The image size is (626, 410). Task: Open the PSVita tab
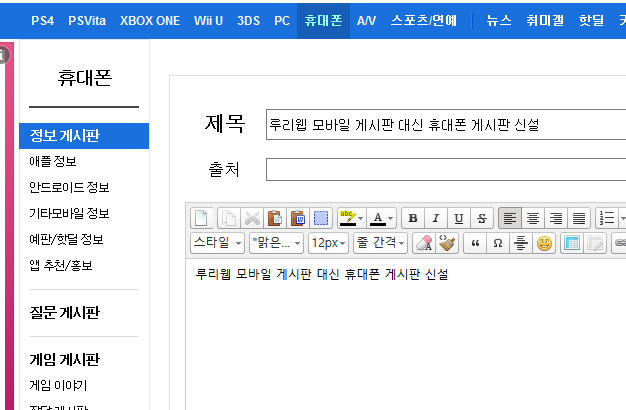(x=87, y=21)
